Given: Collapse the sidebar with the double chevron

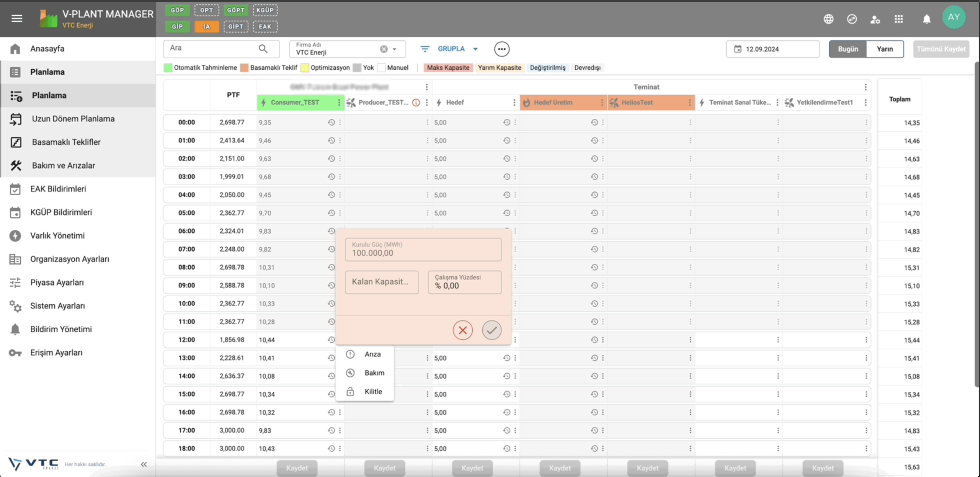Looking at the screenshot, I should click(144, 464).
